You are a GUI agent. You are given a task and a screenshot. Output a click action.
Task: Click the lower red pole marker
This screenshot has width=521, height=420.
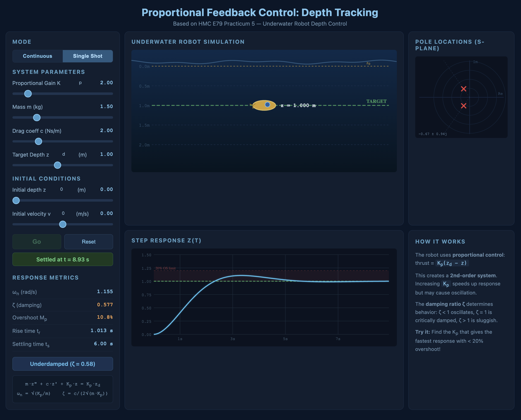pyautogui.click(x=463, y=106)
